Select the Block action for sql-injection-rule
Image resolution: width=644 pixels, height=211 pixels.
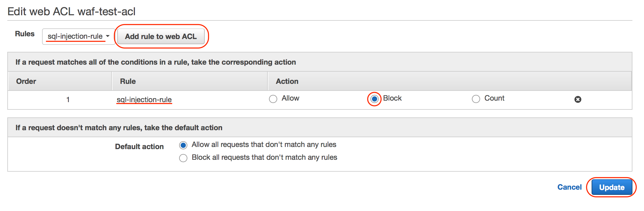point(375,98)
